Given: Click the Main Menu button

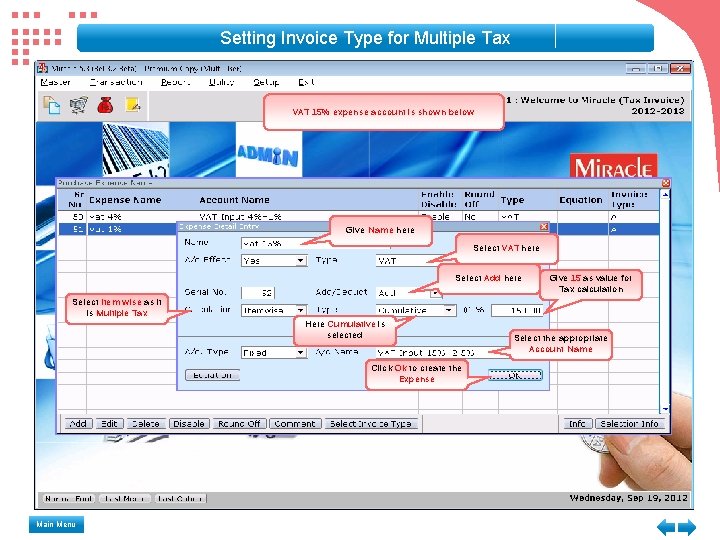Looking at the screenshot, I should pos(56,524).
